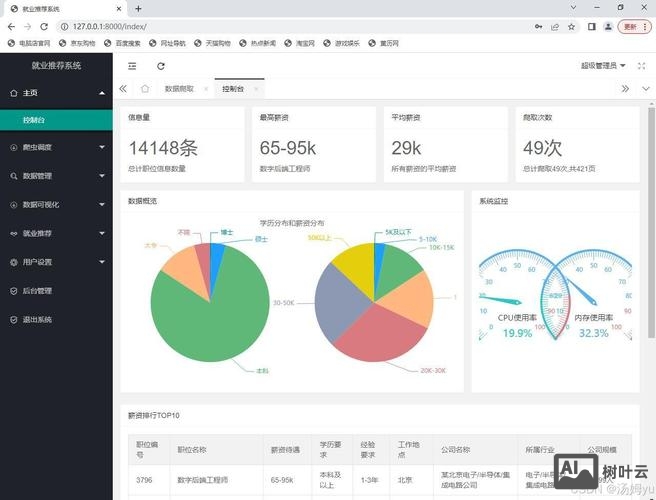Click the refresh icon in the top toolbar
656x500 pixels.
(161, 66)
